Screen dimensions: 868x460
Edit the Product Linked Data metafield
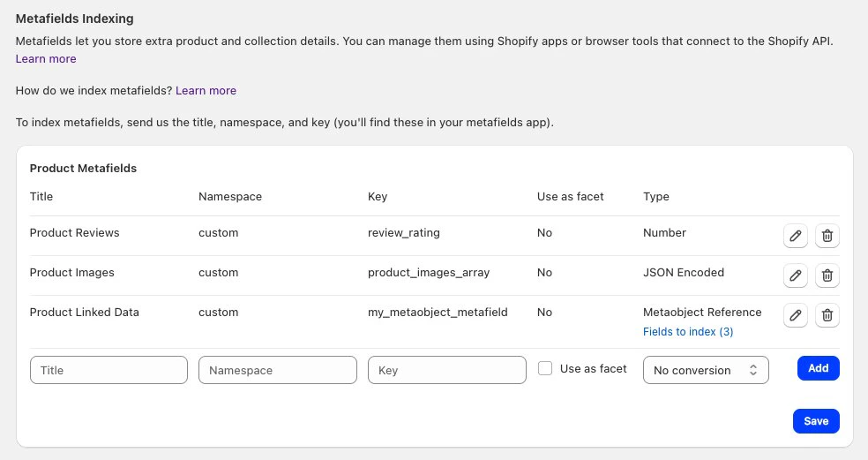796,315
